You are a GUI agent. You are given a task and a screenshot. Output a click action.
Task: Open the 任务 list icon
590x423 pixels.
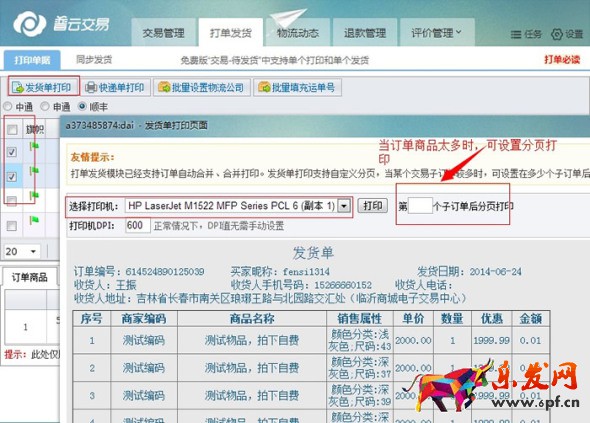(516, 35)
